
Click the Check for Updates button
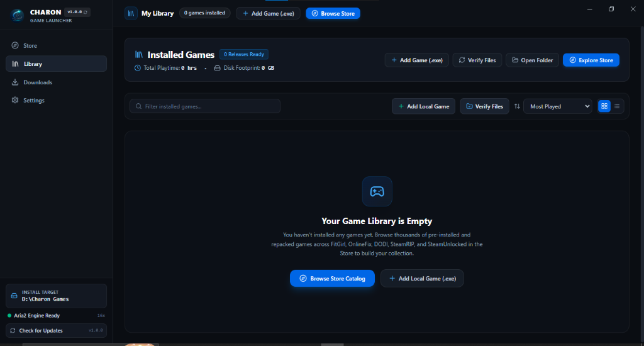click(x=56, y=330)
